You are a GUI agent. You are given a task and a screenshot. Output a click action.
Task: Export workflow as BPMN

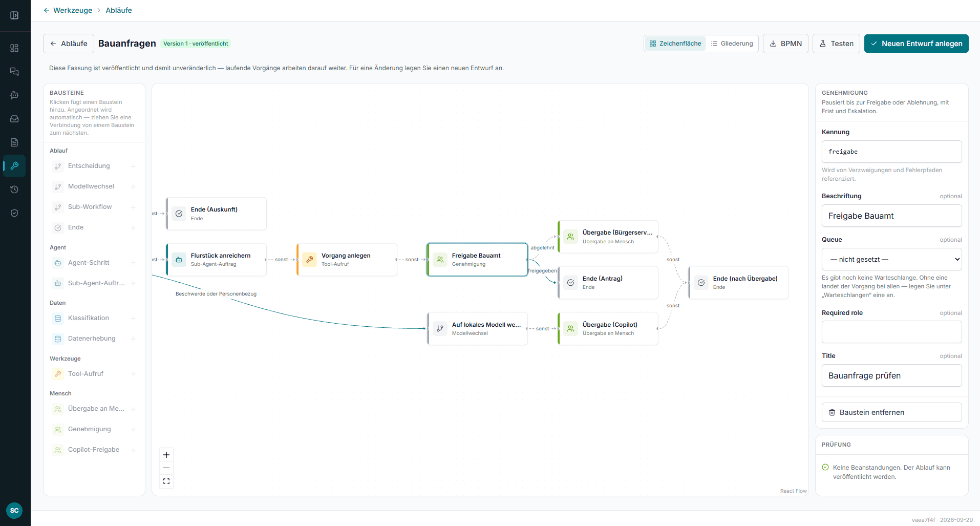(785, 44)
